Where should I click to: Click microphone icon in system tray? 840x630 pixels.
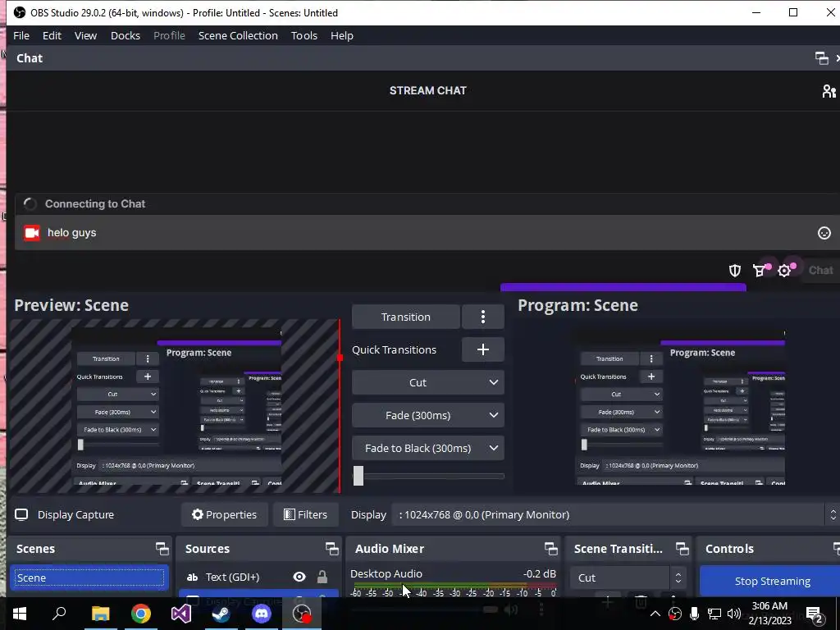pos(694,614)
